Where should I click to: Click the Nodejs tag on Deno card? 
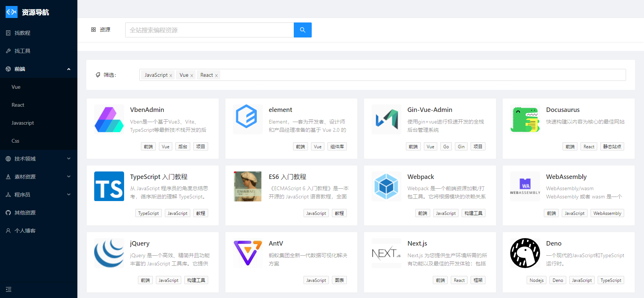537,280
